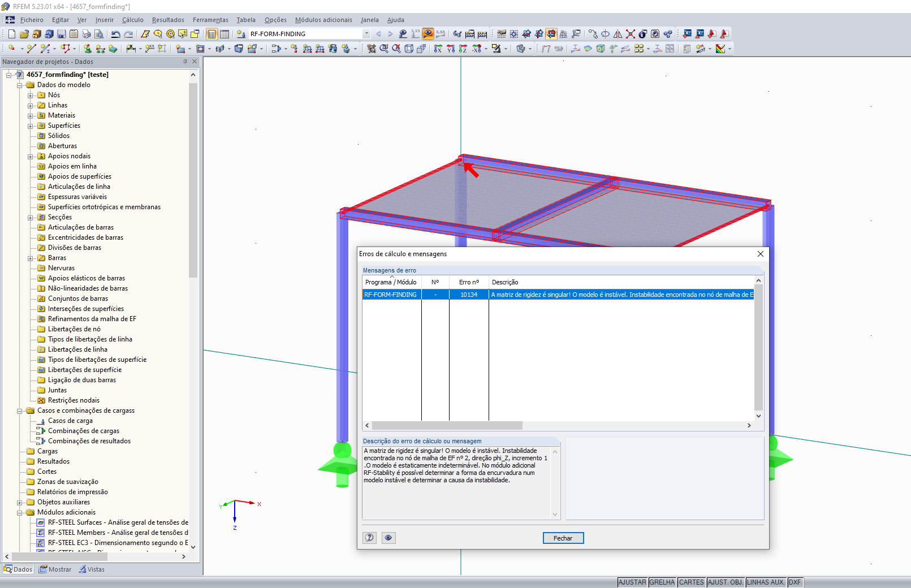Go to next load case arrow

click(x=390, y=34)
